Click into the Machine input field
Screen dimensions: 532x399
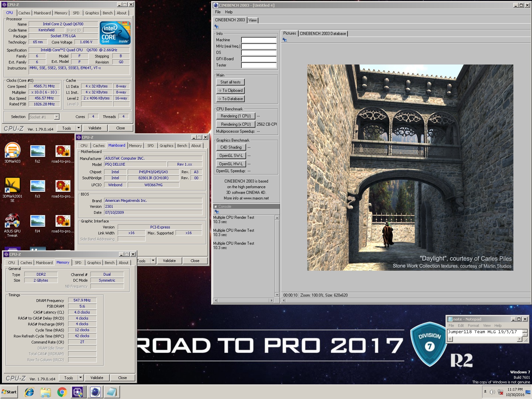pyautogui.click(x=259, y=40)
